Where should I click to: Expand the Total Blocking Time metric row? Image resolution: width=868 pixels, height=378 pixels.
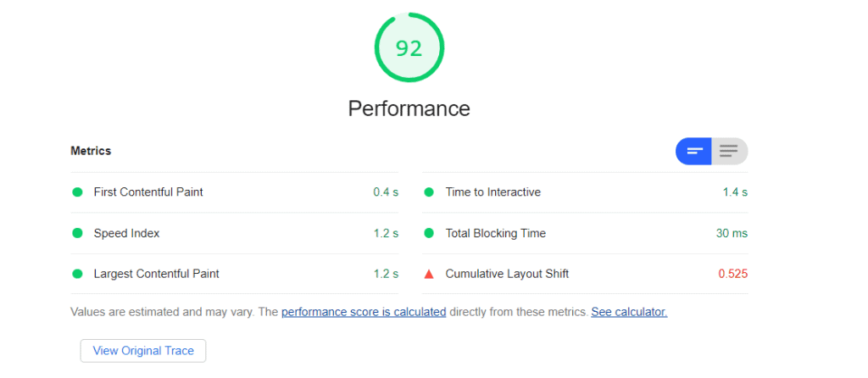click(585, 233)
